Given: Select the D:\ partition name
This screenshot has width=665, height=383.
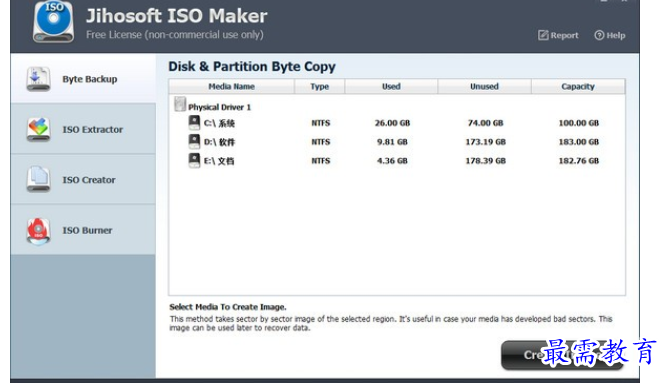Looking at the screenshot, I should tap(219, 142).
